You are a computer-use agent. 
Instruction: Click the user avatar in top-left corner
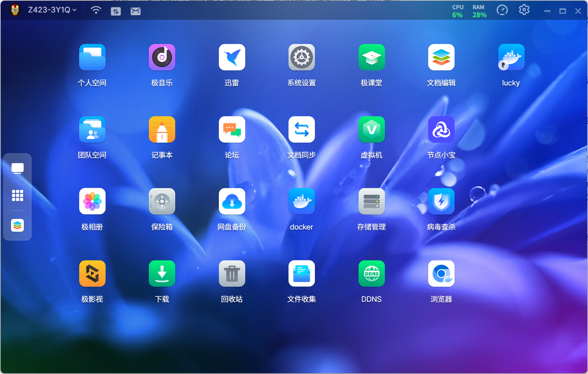[x=15, y=10]
